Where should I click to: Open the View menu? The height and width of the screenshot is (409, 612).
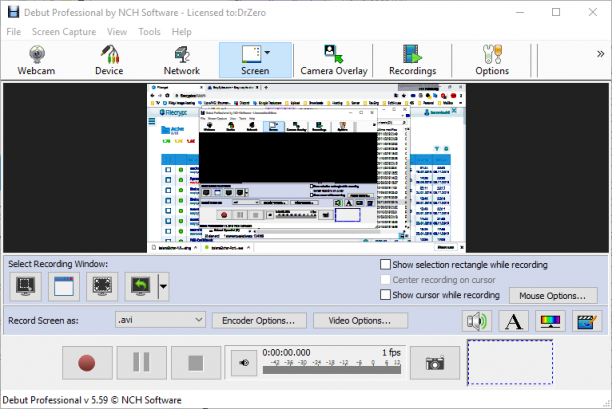(x=117, y=32)
